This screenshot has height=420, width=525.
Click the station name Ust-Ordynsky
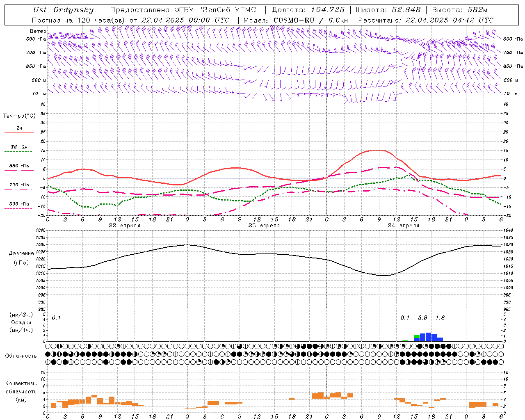(63, 10)
